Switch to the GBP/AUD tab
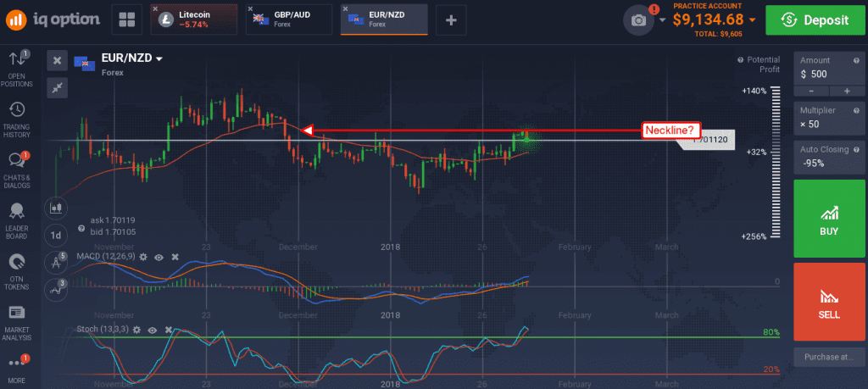Viewport: 868px width, 389px height. [x=289, y=20]
